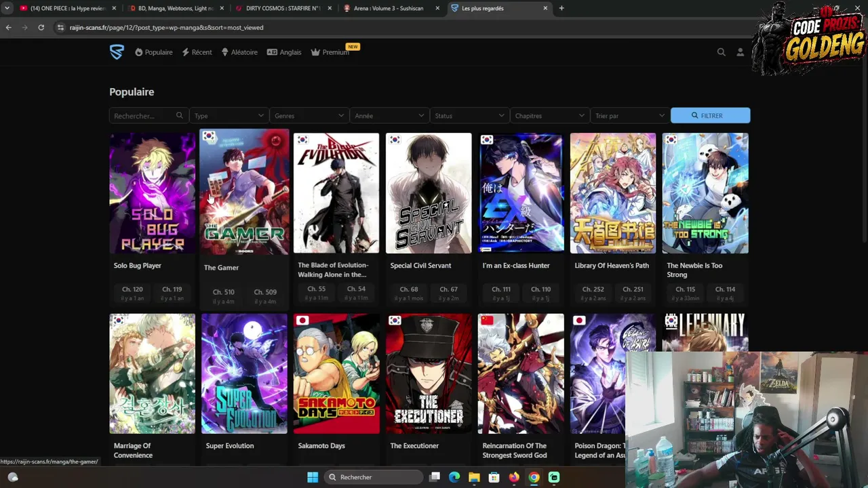Click the magnifier icon in the Rechercher field
This screenshot has width=868, height=488.
pyautogui.click(x=179, y=116)
